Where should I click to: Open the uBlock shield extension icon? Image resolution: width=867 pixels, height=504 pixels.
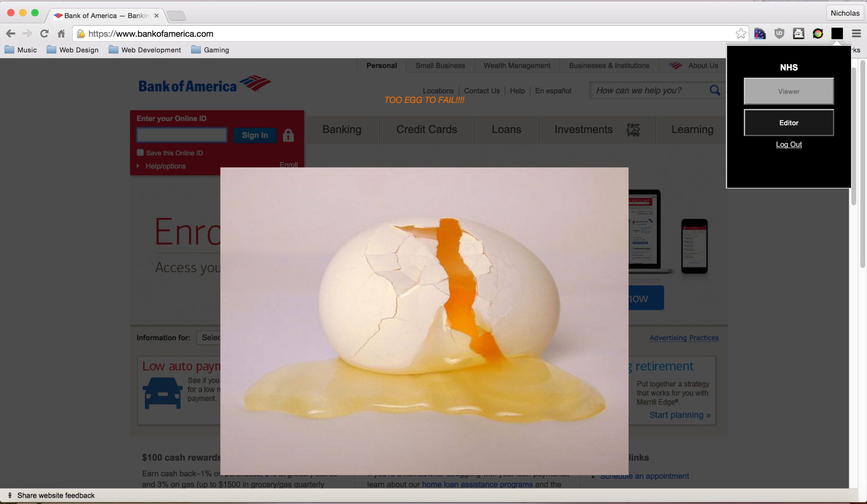point(779,34)
